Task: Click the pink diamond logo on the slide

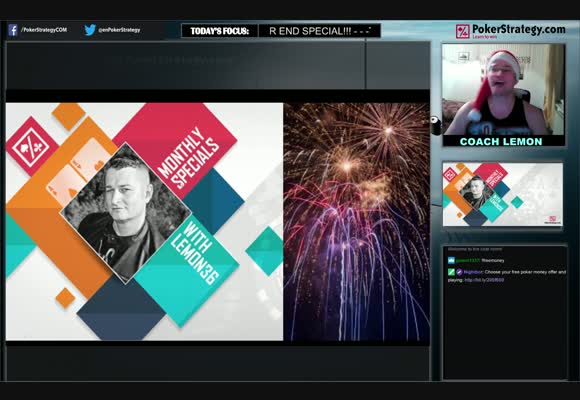Action: [31, 147]
